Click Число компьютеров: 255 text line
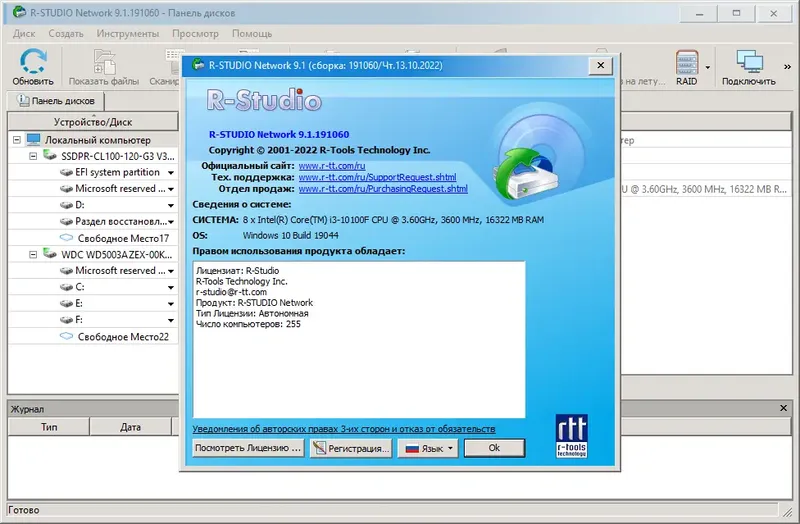The width and height of the screenshot is (800, 524). click(x=248, y=324)
